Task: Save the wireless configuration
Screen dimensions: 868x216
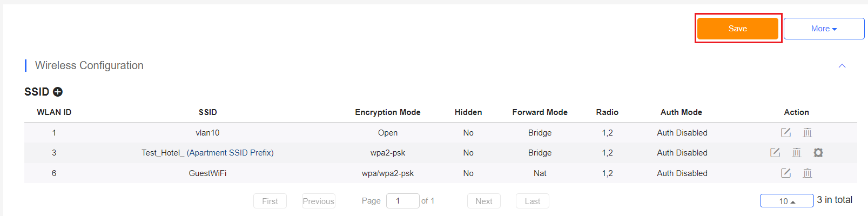Action: coord(738,29)
